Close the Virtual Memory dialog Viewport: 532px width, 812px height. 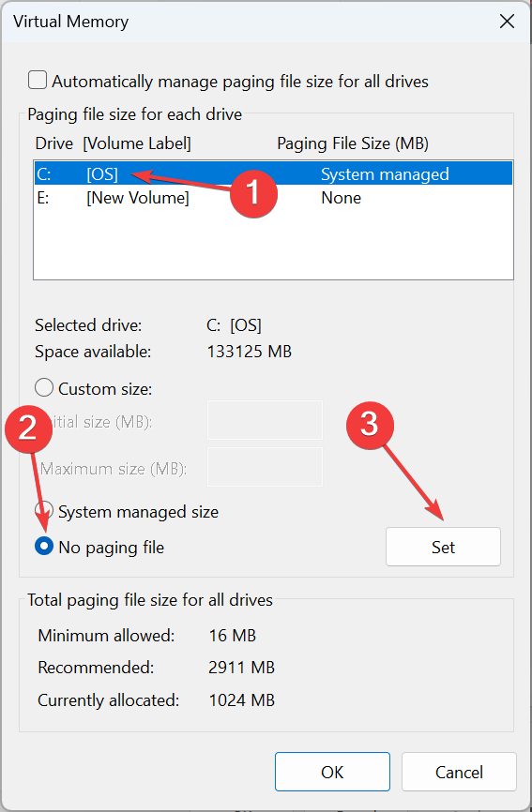[x=507, y=22]
